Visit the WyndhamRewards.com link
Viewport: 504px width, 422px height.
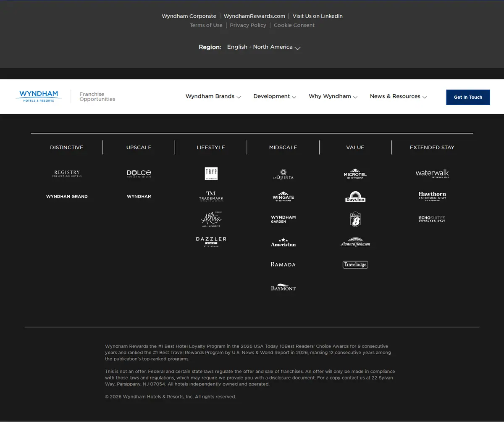tap(255, 16)
